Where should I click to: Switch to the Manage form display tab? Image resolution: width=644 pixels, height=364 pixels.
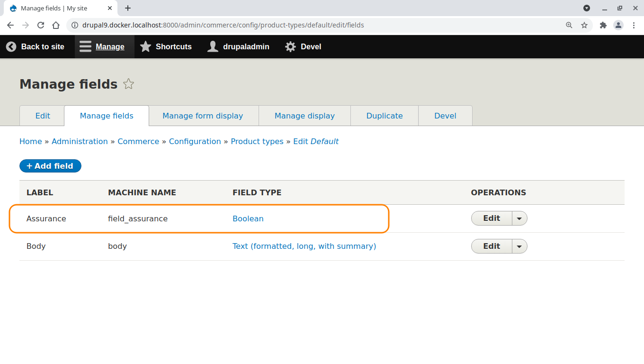click(x=203, y=116)
